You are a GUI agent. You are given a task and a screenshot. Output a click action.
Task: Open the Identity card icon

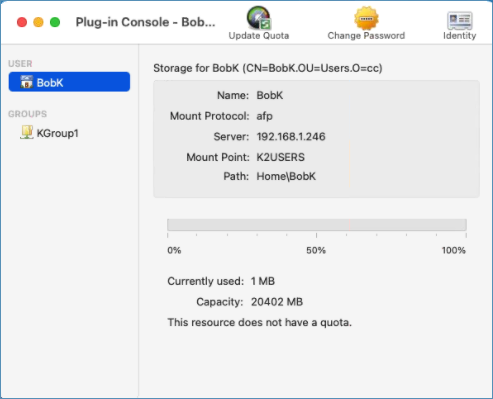coord(459,20)
